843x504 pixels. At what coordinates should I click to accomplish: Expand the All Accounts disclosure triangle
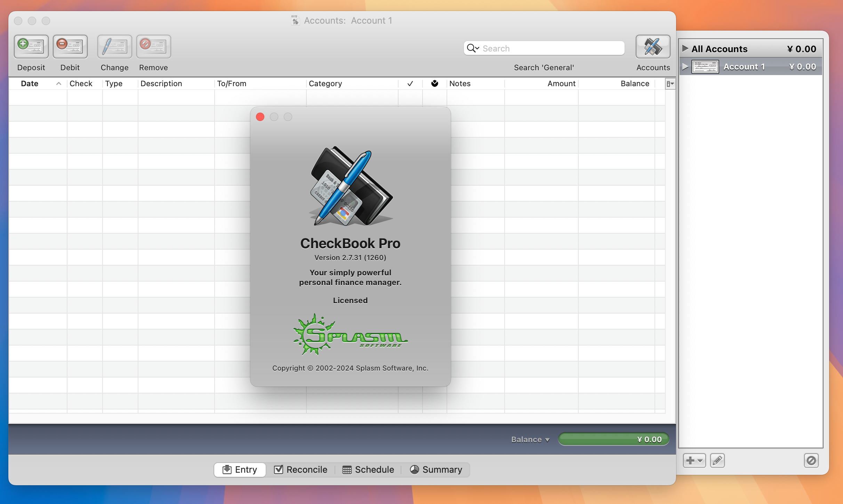685,49
